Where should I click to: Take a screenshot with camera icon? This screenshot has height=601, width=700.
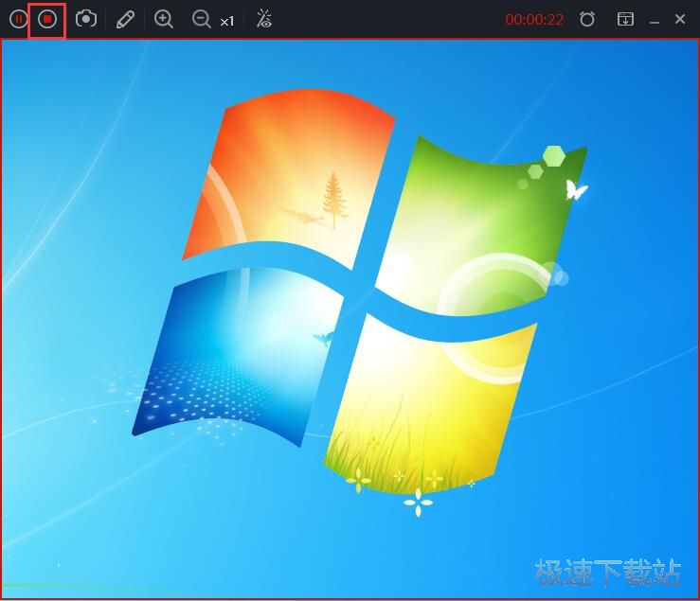(85, 19)
